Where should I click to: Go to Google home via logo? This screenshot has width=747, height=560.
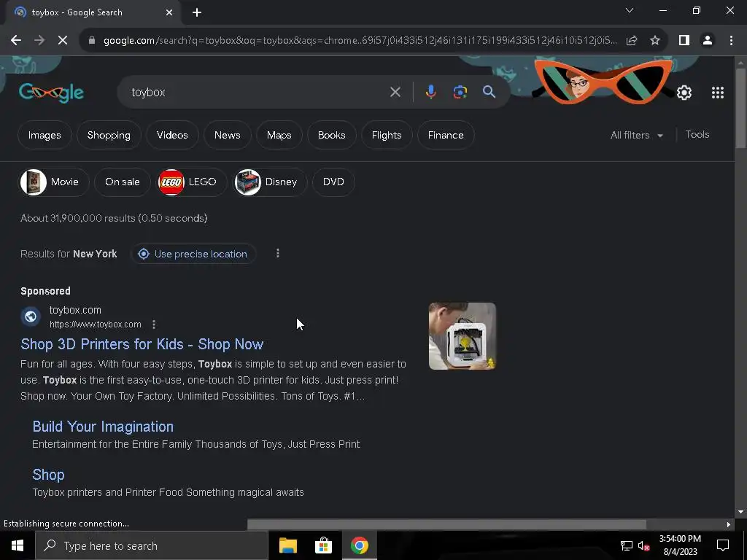(x=52, y=93)
